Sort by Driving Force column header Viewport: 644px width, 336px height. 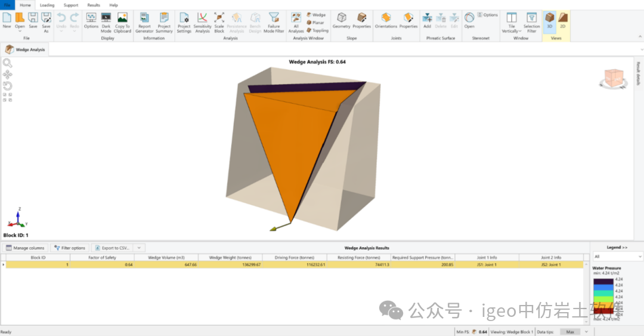pyautogui.click(x=295, y=257)
